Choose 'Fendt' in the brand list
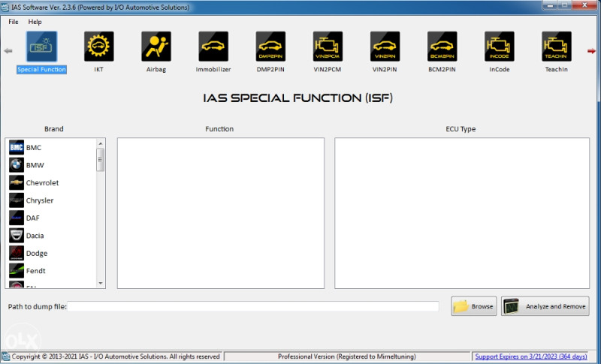 click(x=35, y=271)
